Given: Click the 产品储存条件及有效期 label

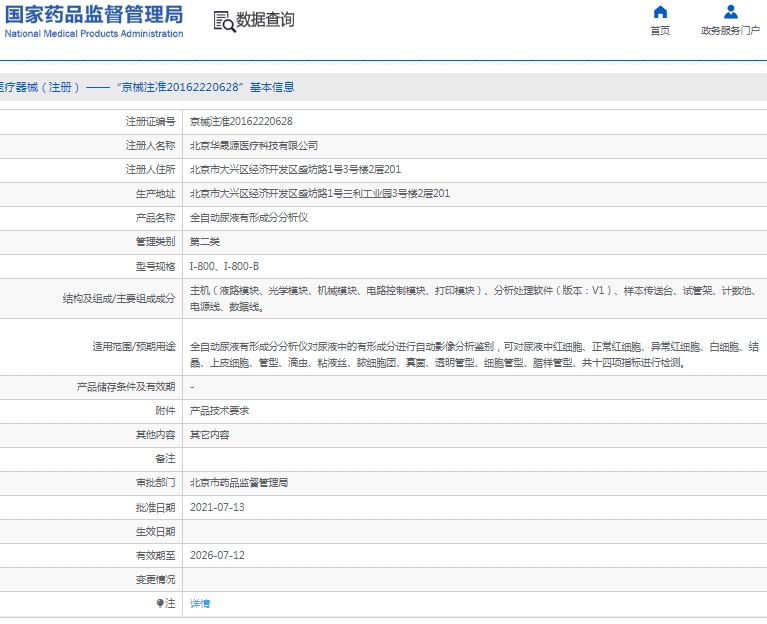Looking at the screenshot, I should [x=126, y=387].
